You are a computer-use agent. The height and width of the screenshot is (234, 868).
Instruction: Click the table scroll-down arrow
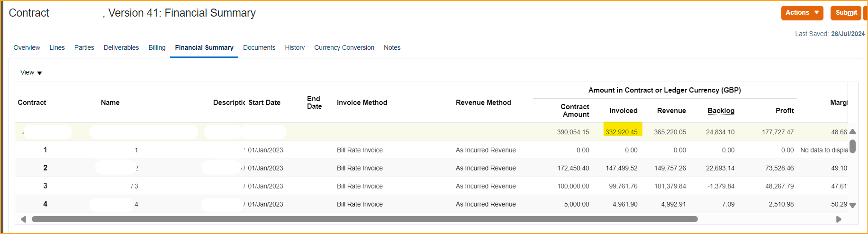click(x=852, y=205)
